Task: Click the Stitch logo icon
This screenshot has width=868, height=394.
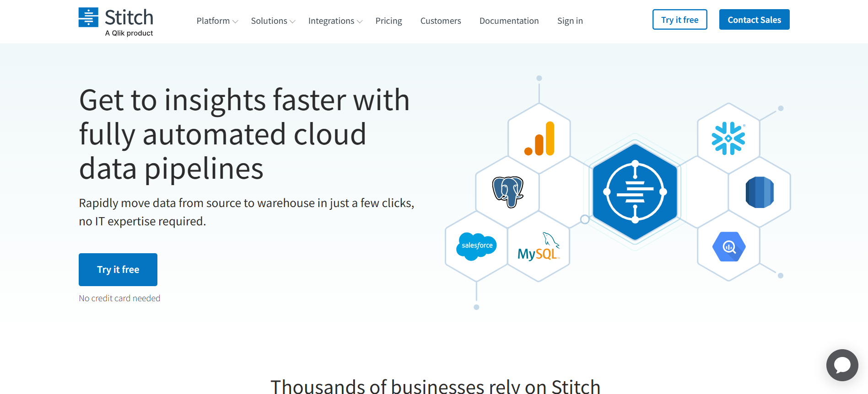Action: pyautogui.click(x=88, y=17)
